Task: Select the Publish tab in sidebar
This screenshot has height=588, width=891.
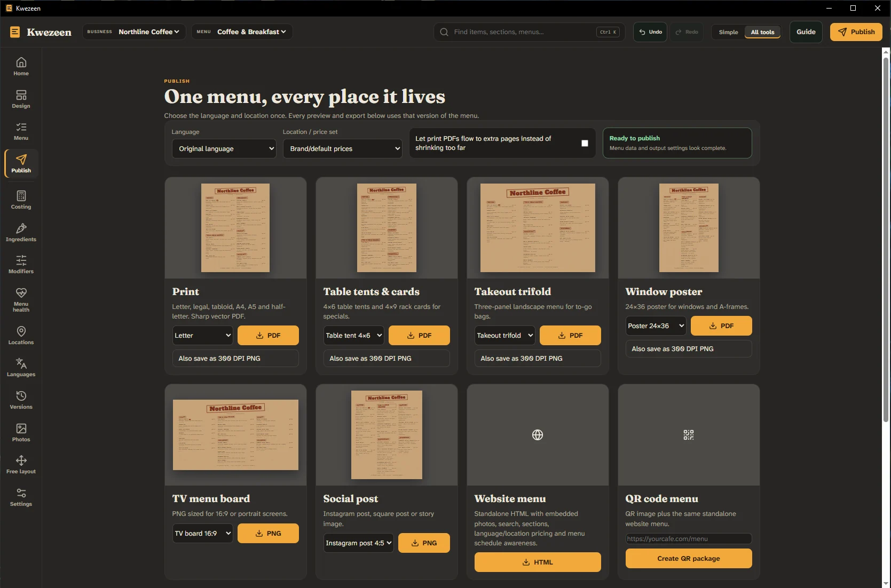Action: point(21,163)
